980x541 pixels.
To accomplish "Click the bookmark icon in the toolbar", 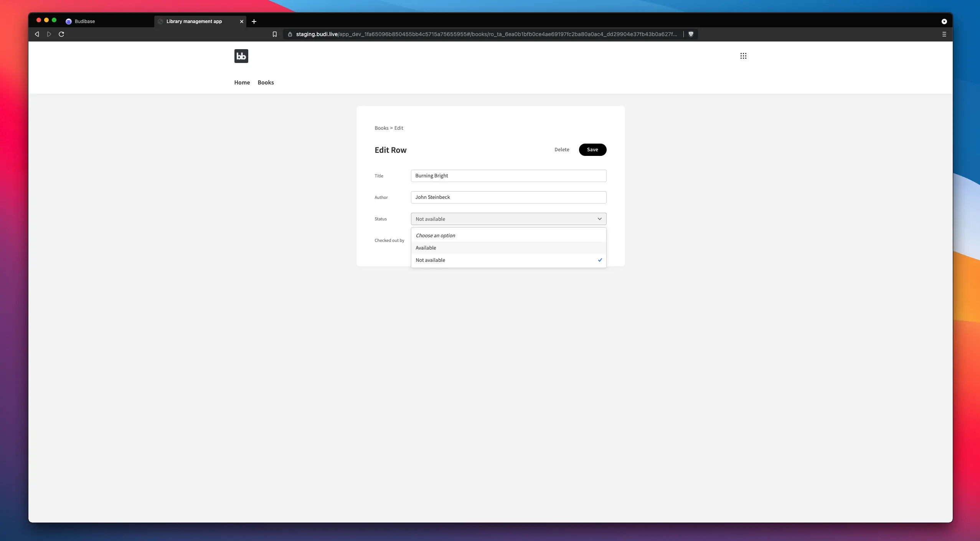I will pos(274,34).
